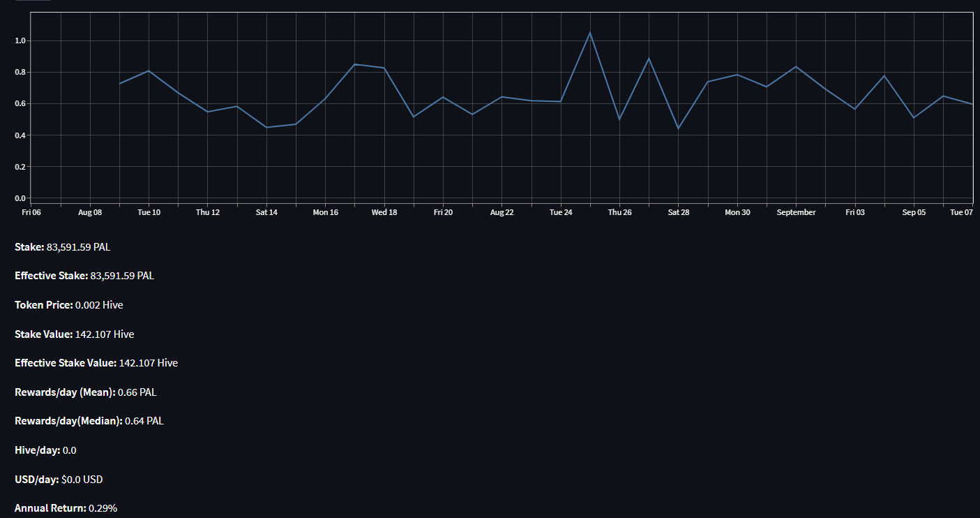Screen dimensions: 980x518
Task: Click the 'Fri 06' x-axis label
Action: point(31,212)
